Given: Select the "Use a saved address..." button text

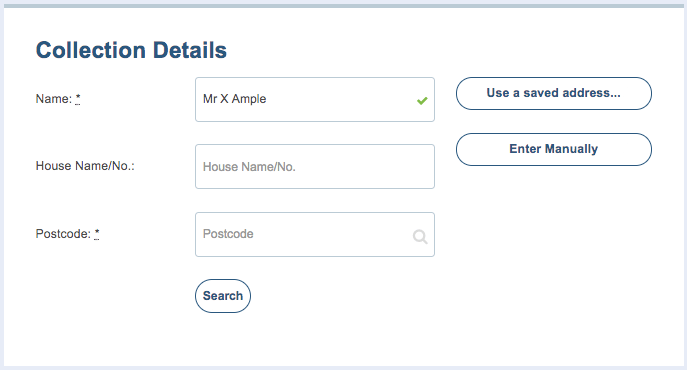Looking at the screenshot, I should (x=554, y=93).
